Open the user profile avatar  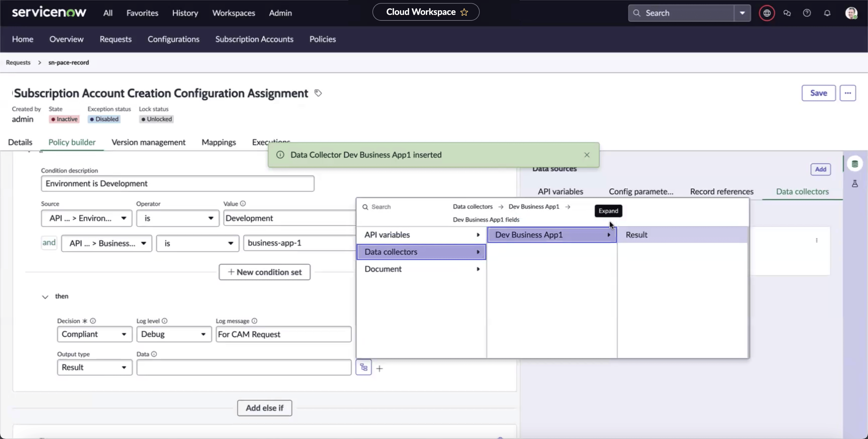click(x=851, y=13)
